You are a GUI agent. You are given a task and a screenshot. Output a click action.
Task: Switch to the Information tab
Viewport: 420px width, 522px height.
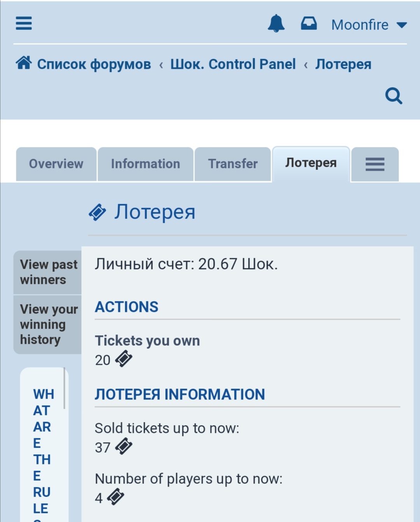coord(145,164)
